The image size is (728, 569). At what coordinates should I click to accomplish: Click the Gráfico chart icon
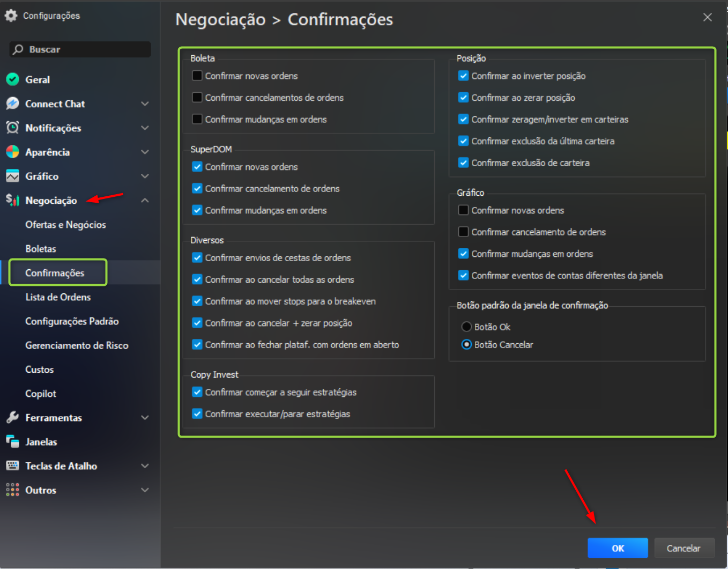[x=12, y=176]
